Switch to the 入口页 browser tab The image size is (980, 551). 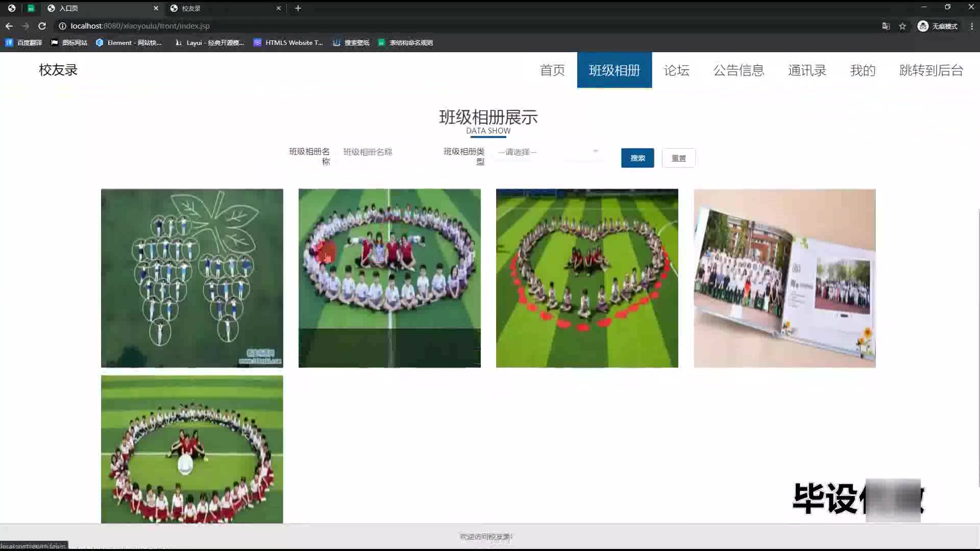tap(102, 8)
